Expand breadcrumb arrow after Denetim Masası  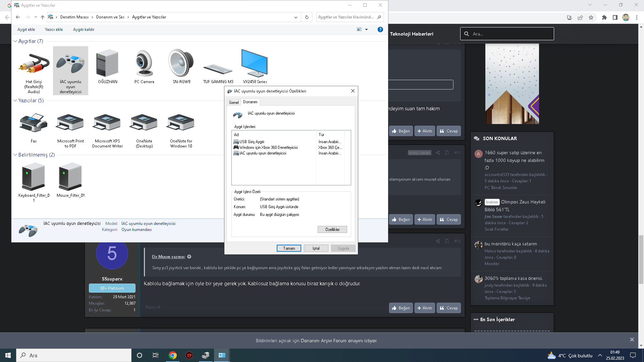pos(92,17)
